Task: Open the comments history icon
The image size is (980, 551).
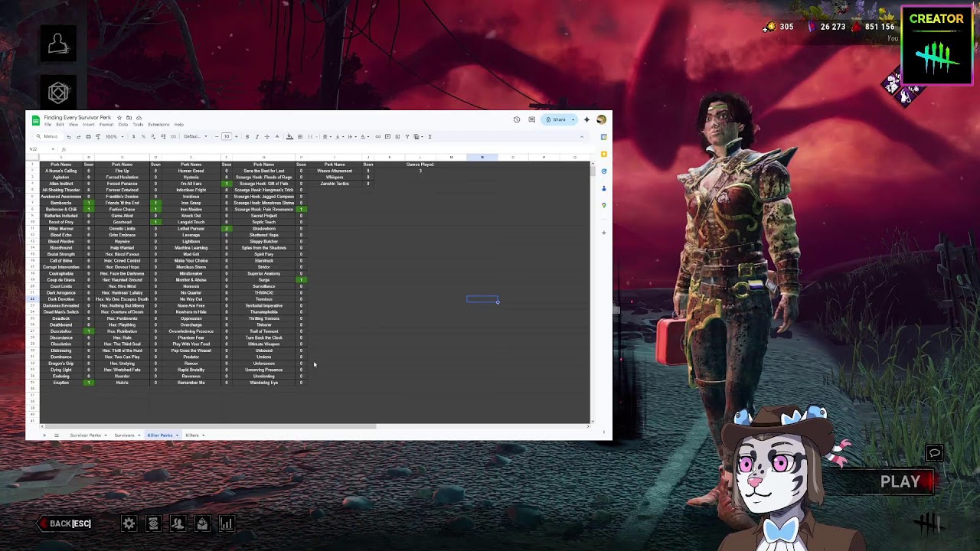Action: tap(531, 119)
